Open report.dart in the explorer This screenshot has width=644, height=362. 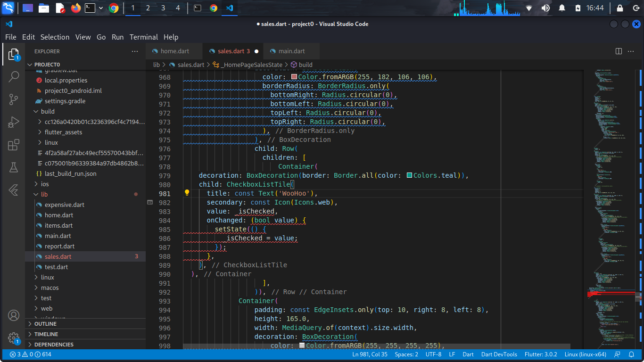point(85,246)
